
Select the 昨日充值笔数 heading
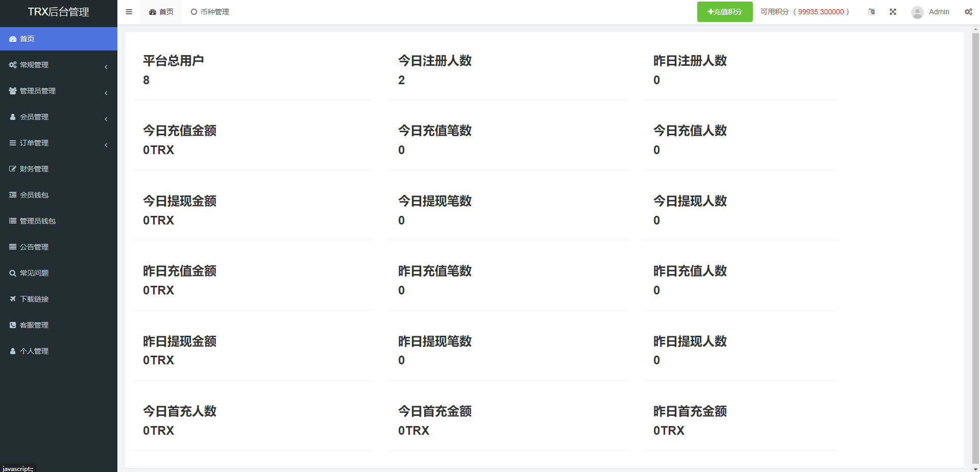click(x=435, y=271)
